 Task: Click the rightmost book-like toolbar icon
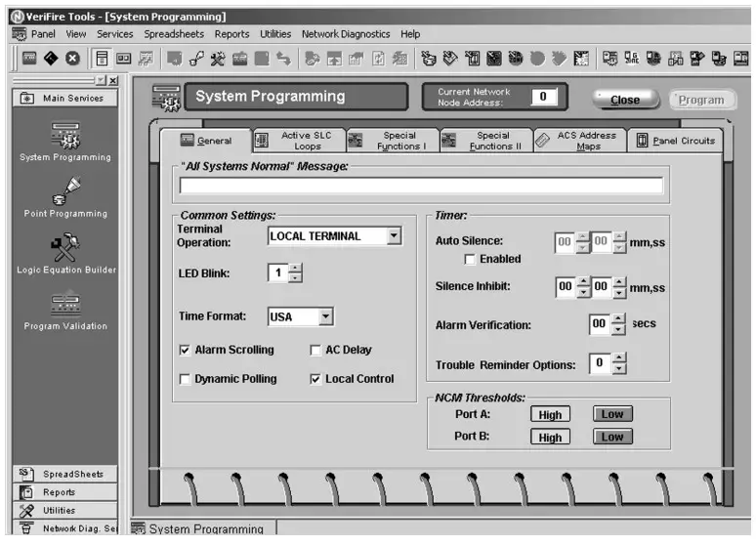point(740,59)
